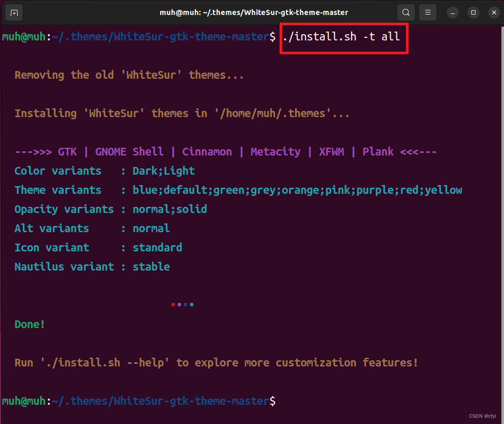Open a new terminal tab

click(x=14, y=12)
